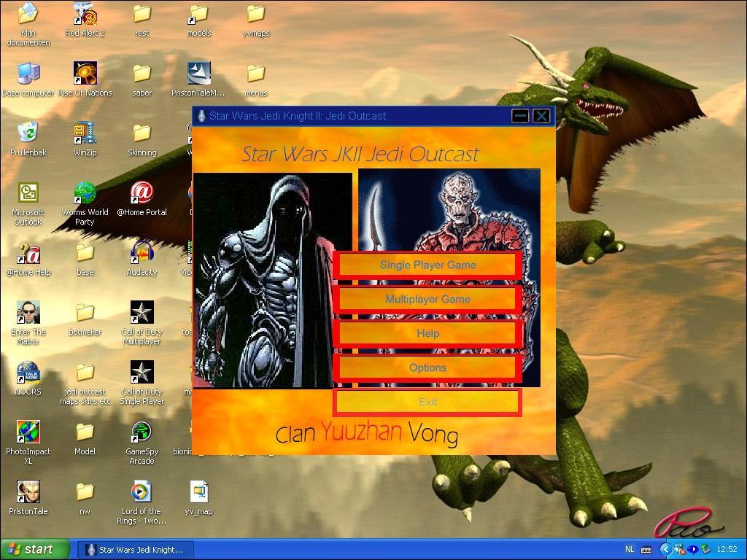Select the Microsoft Outlook icon
The image size is (747, 560).
[28, 193]
